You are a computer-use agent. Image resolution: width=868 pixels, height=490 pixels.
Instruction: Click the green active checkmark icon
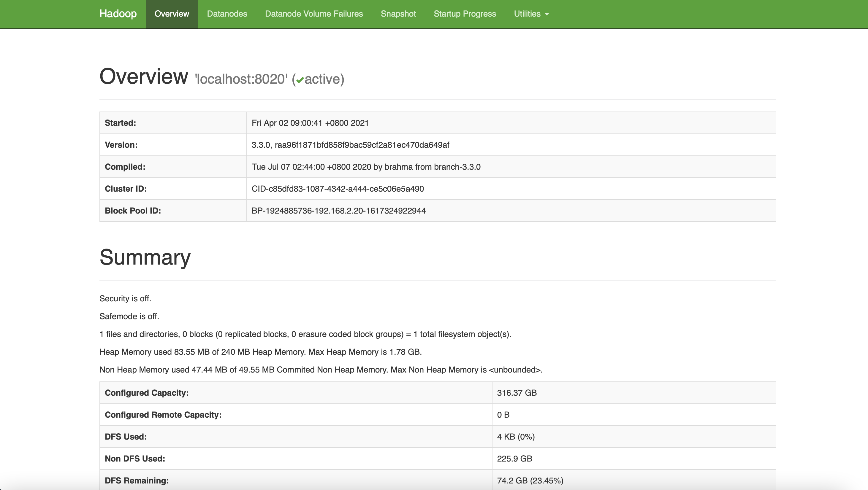[300, 80]
